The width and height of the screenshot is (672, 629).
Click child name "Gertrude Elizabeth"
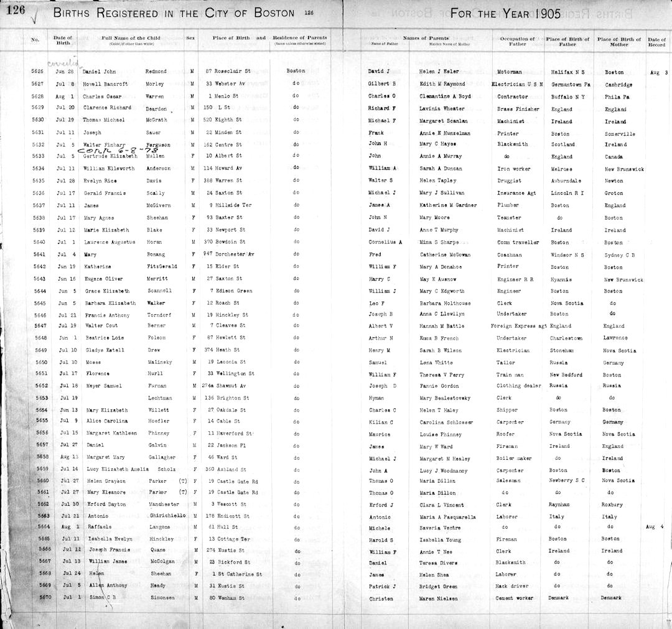110,156
